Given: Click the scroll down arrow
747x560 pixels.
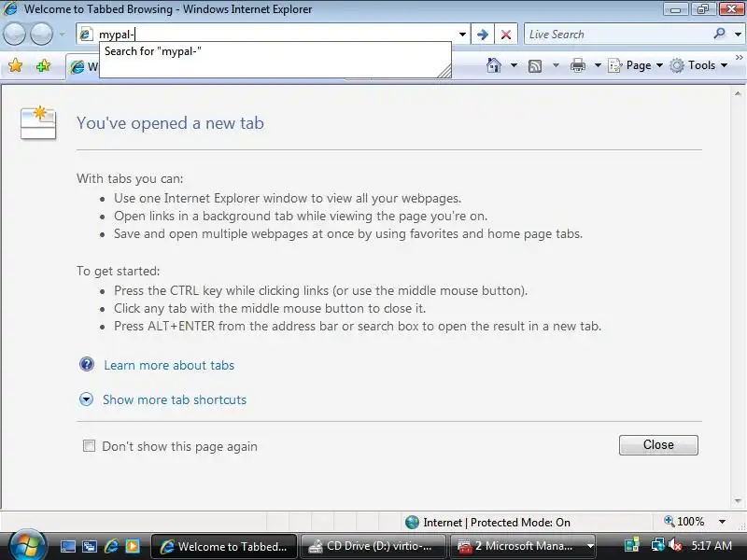Looking at the screenshot, I should click(x=738, y=501).
